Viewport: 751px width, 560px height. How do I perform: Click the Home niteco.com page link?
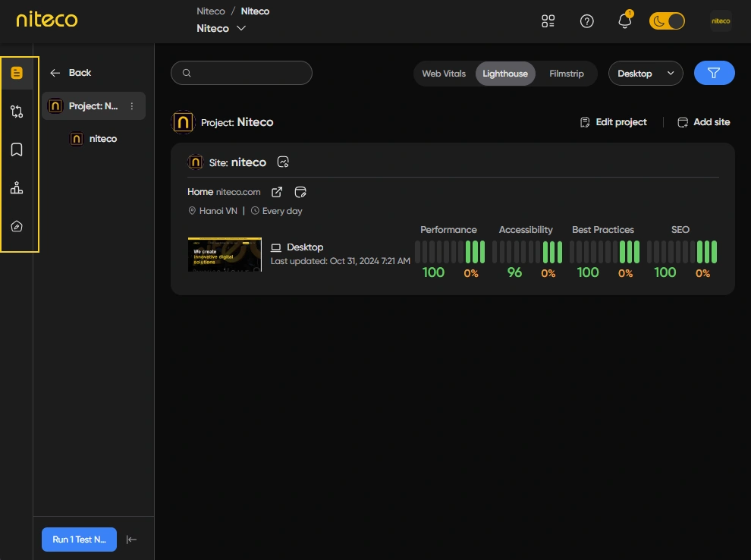pos(224,192)
